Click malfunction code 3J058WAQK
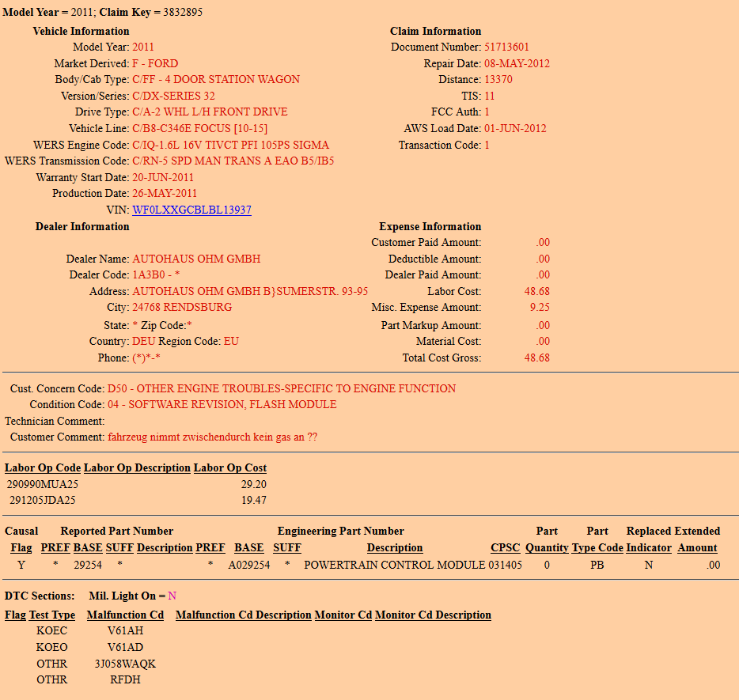This screenshot has width=739, height=700. (x=125, y=664)
